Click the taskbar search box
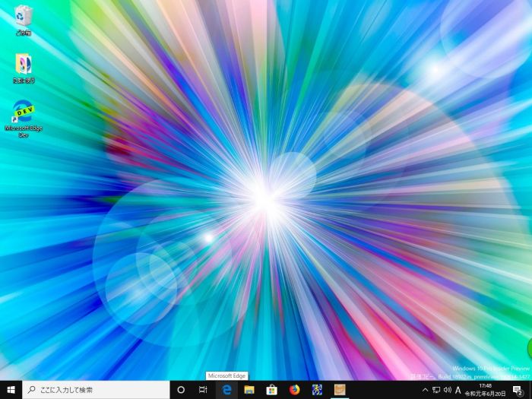532x399 pixels. click(x=95, y=389)
